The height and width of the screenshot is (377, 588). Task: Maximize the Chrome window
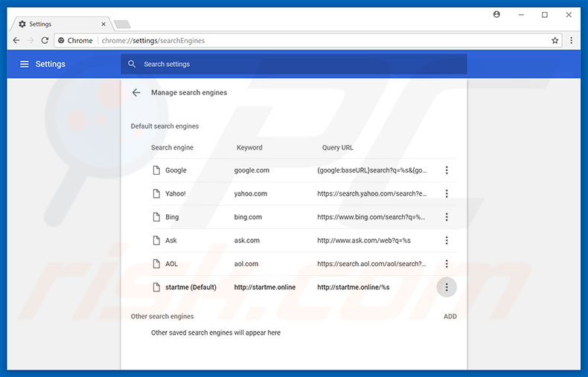coord(545,15)
